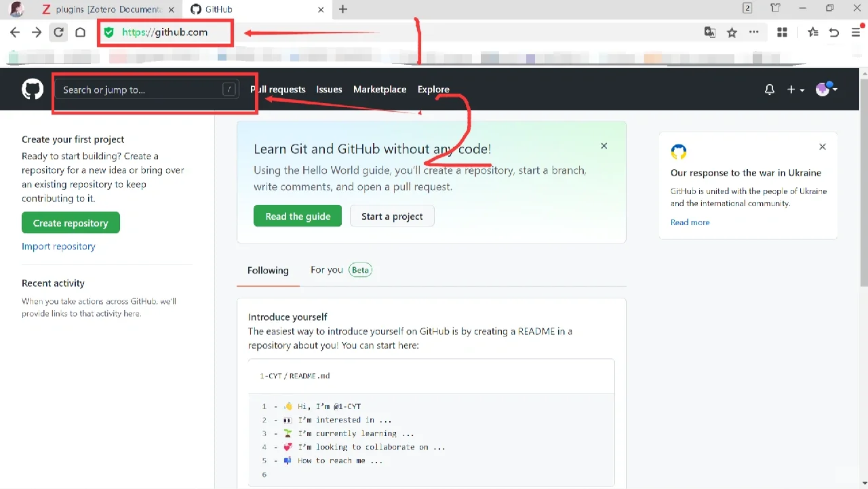
Task: Open Explore in the header
Action: click(x=433, y=90)
